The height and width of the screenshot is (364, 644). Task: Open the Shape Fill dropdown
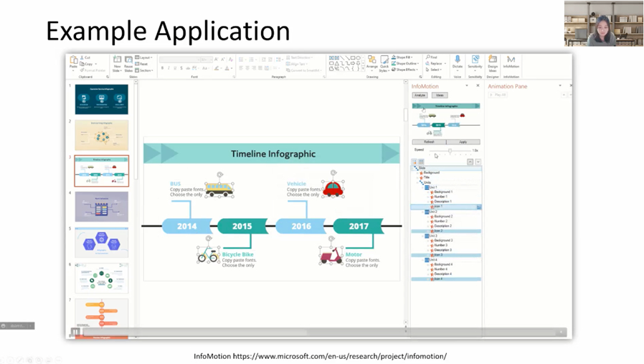coord(402,57)
